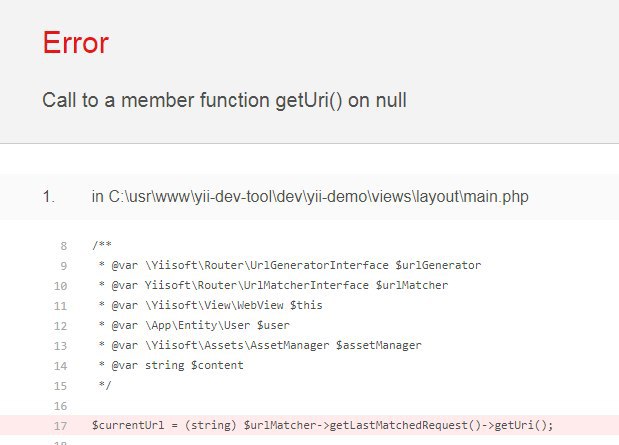This screenshot has width=619, height=445.
Task: Click line number 13 in the code listing
Action: [x=60, y=346]
